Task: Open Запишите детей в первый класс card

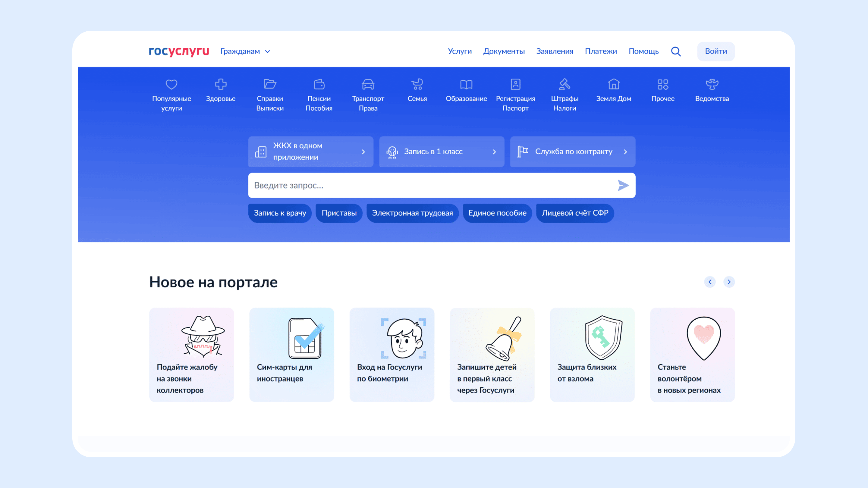Action: pyautogui.click(x=492, y=355)
